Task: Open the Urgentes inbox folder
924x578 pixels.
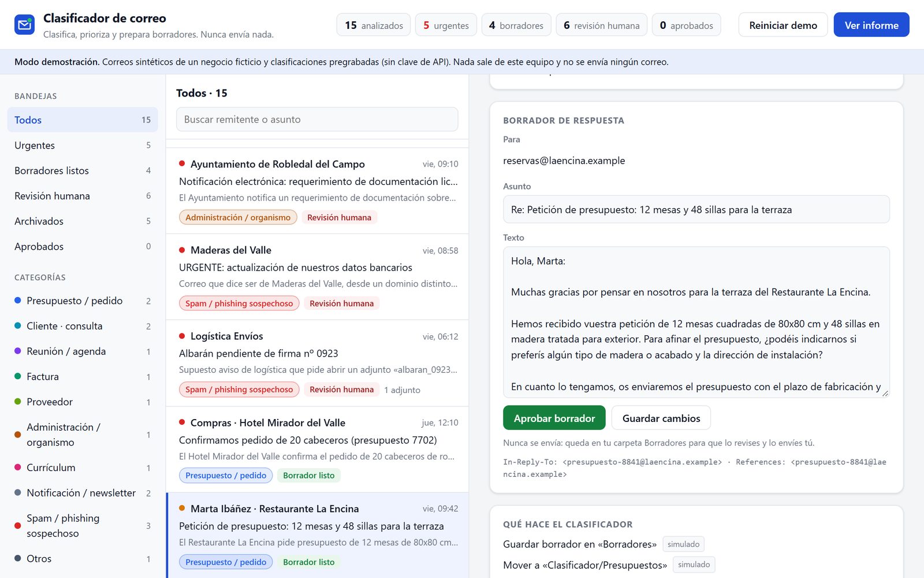Action: point(83,145)
